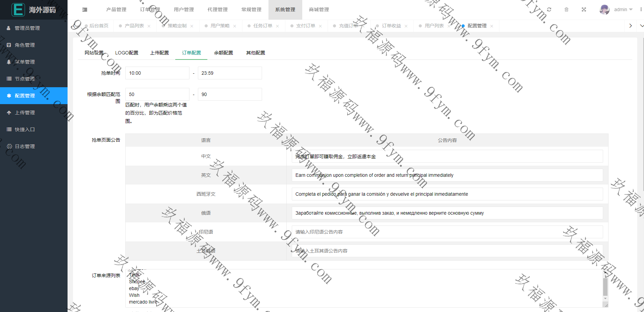Close the 任务订单 tab
The width and height of the screenshot is (644, 312).
pos(278,26)
